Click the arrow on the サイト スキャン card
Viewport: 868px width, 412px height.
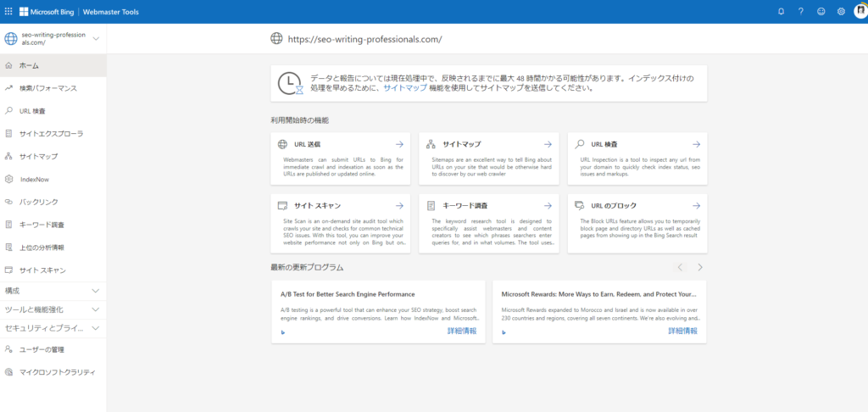pyautogui.click(x=399, y=205)
